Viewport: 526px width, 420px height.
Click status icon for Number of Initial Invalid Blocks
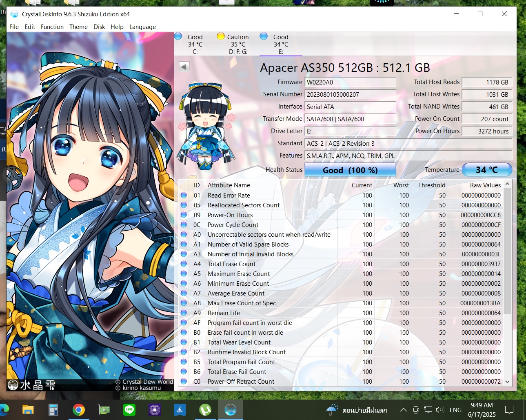[x=184, y=254]
